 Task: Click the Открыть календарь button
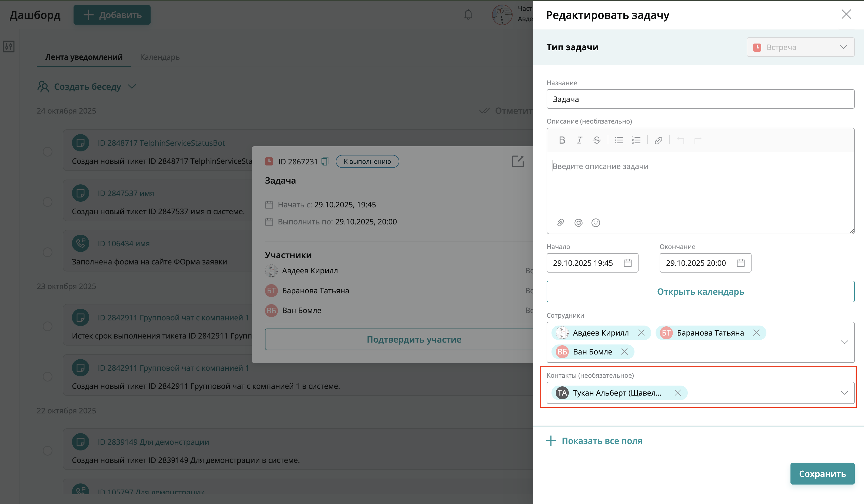pyautogui.click(x=700, y=291)
